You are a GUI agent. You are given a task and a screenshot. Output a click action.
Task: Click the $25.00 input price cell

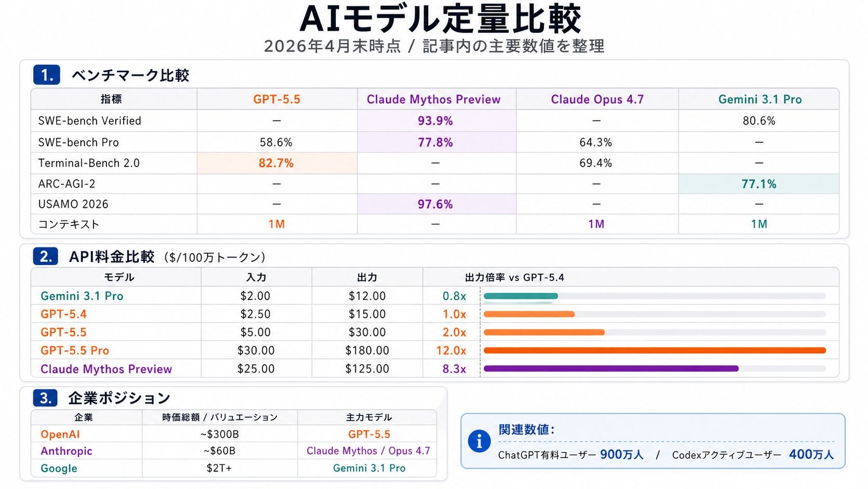[256, 369]
